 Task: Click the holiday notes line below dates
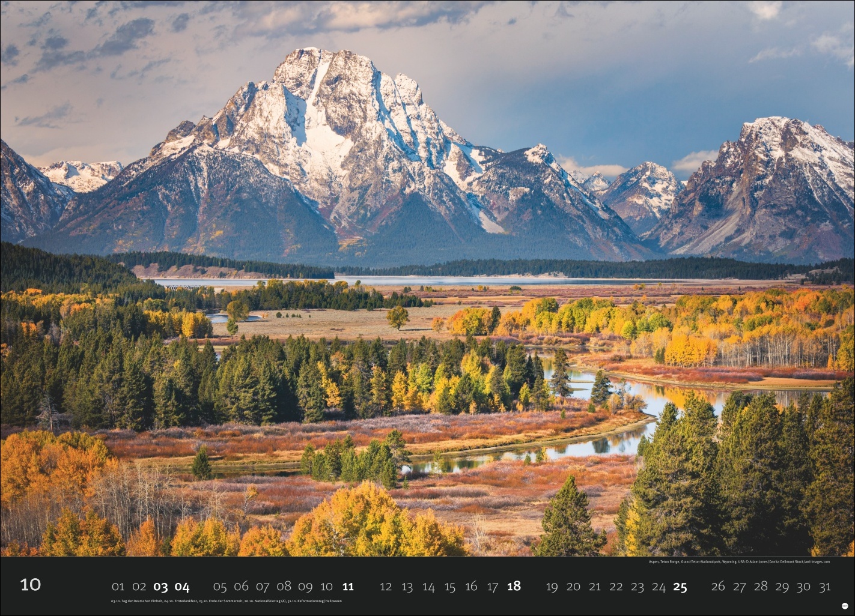[226, 601]
